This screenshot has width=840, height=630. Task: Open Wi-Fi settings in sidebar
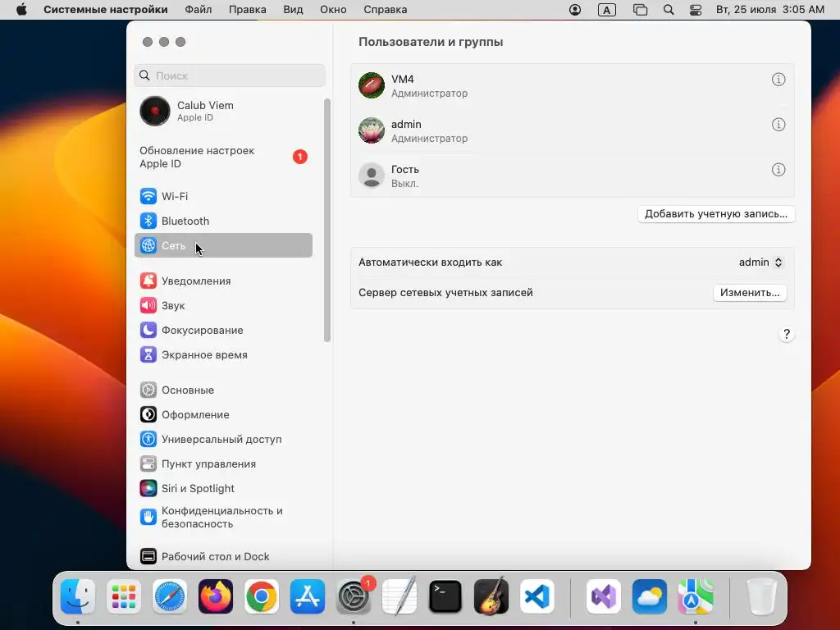coord(223,196)
